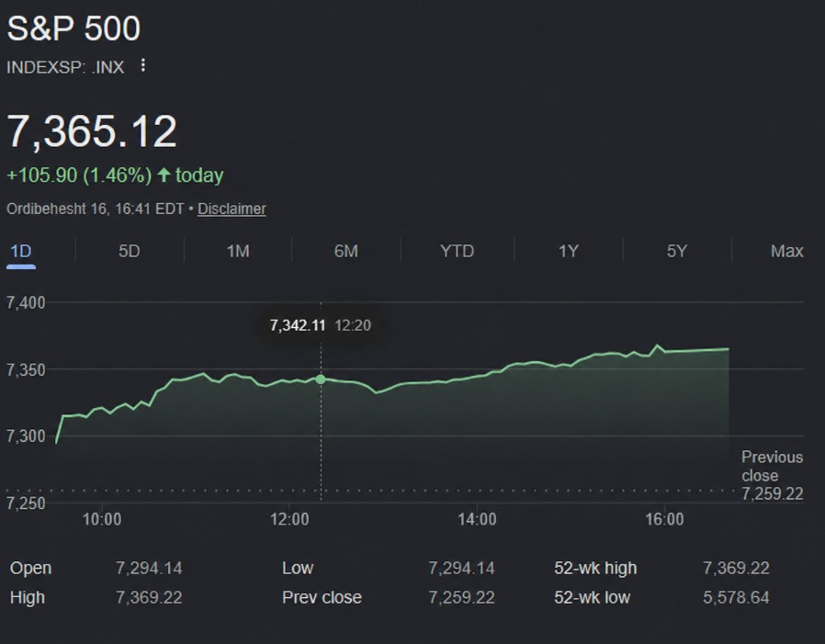Click the +105.90 (1.46%) change text
This screenshot has height=644, width=825.
pos(79,175)
